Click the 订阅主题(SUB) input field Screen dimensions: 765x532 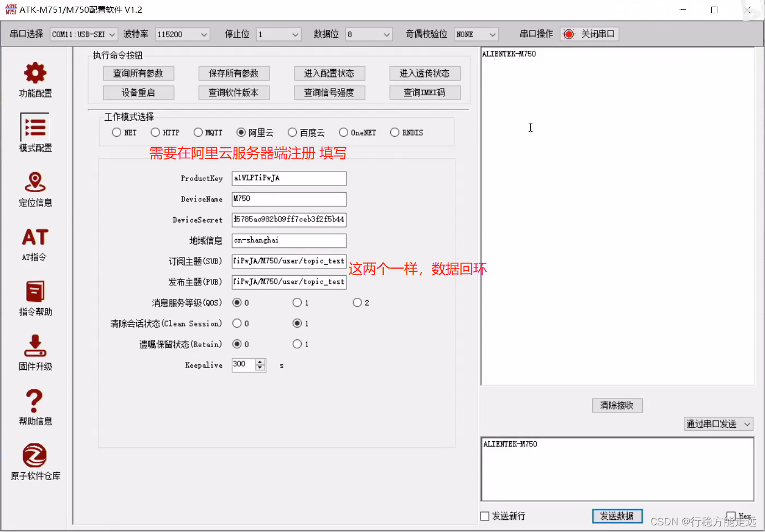click(289, 261)
